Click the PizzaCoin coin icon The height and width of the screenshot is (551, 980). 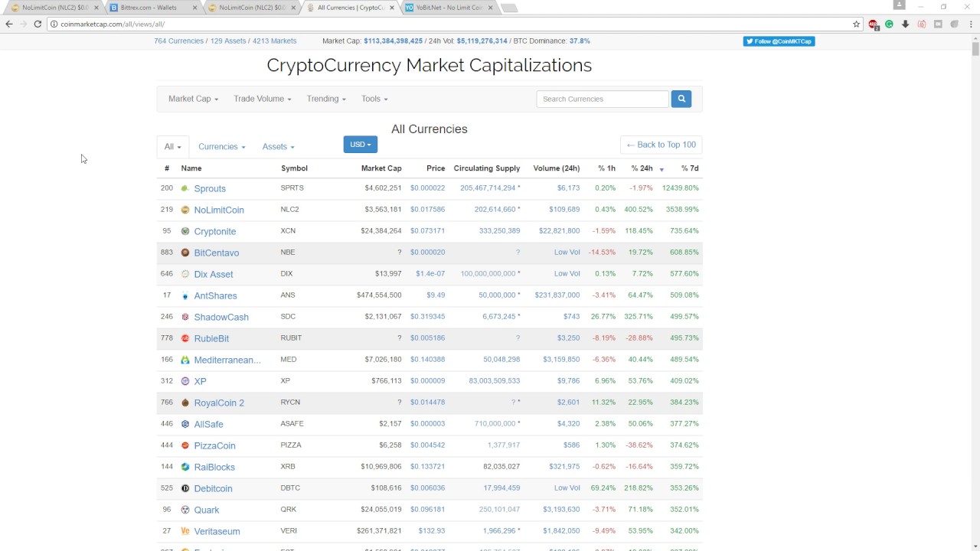[185, 445]
